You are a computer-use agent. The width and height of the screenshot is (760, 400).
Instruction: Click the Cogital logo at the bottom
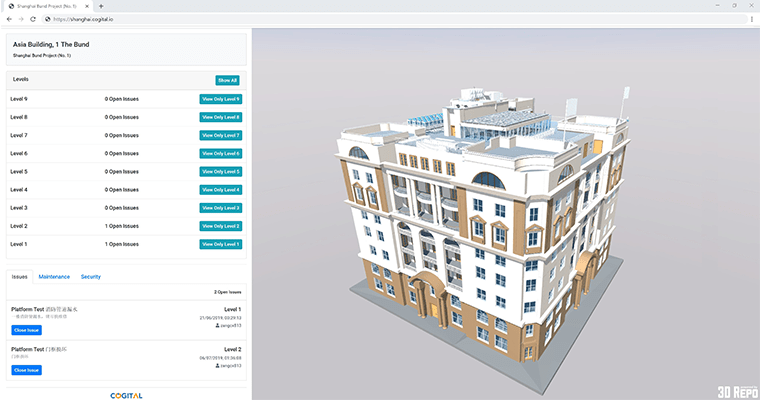click(x=126, y=396)
